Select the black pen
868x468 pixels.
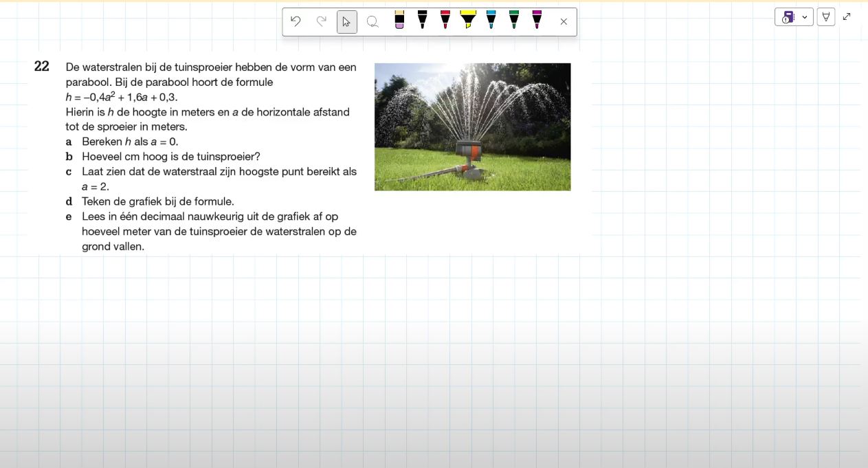click(x=422, y=20)
